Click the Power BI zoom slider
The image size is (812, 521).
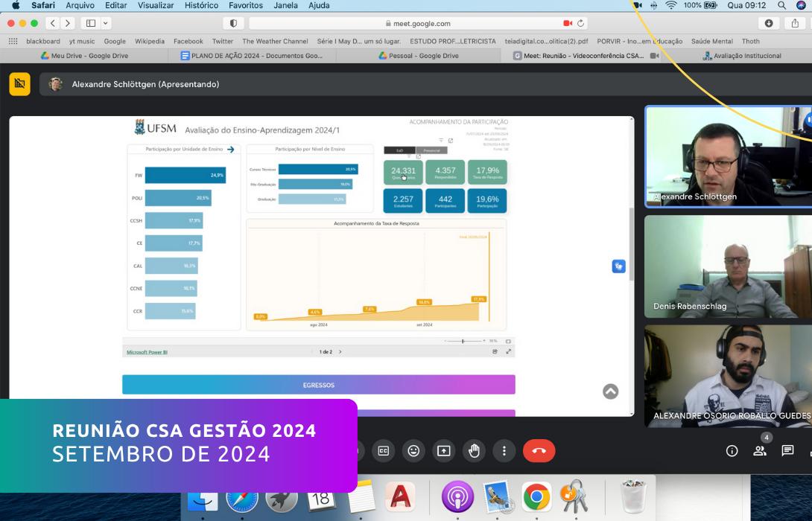[x=463, y=341]
